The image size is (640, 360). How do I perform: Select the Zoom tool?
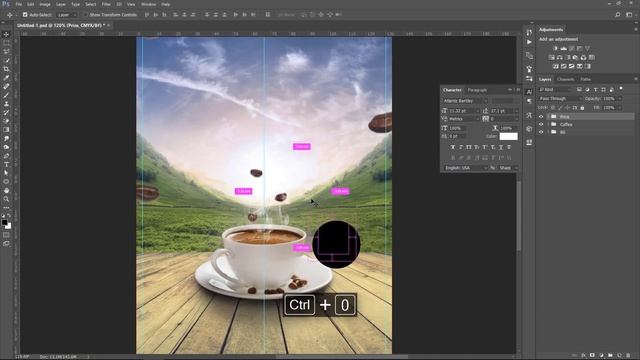click(6, 199)
